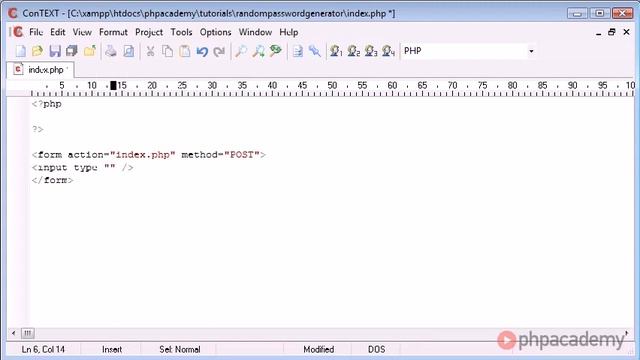Run user command key 1
640x360 pixels.
point(336,51)
